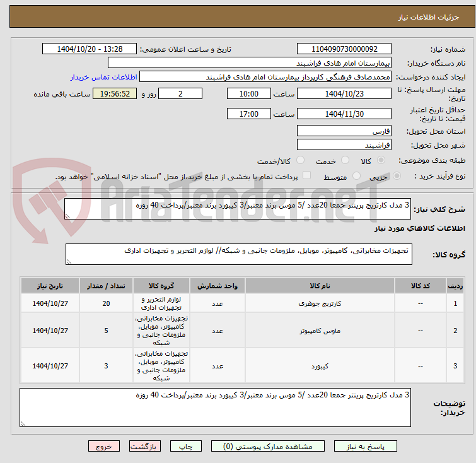Click the واحد شمارش column header
Image resolution: width=476 pixels, height=463 pixels.
tap(218, 286)
